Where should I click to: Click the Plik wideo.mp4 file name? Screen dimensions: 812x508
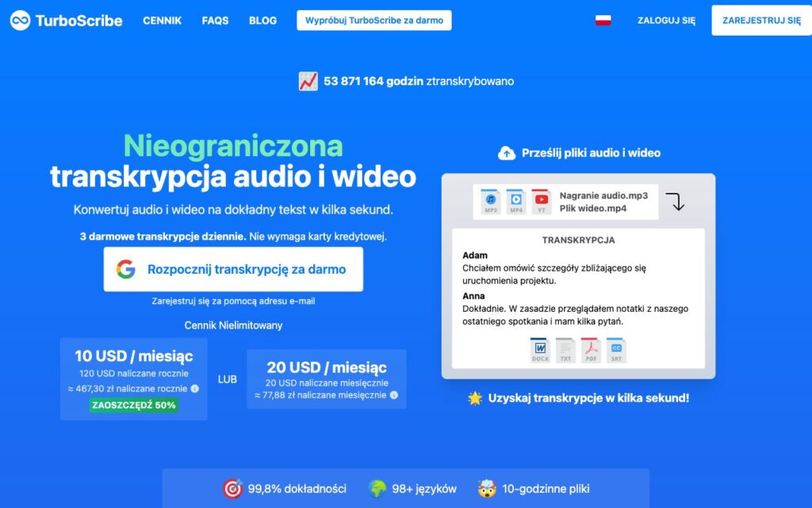(x=593, y=209)
